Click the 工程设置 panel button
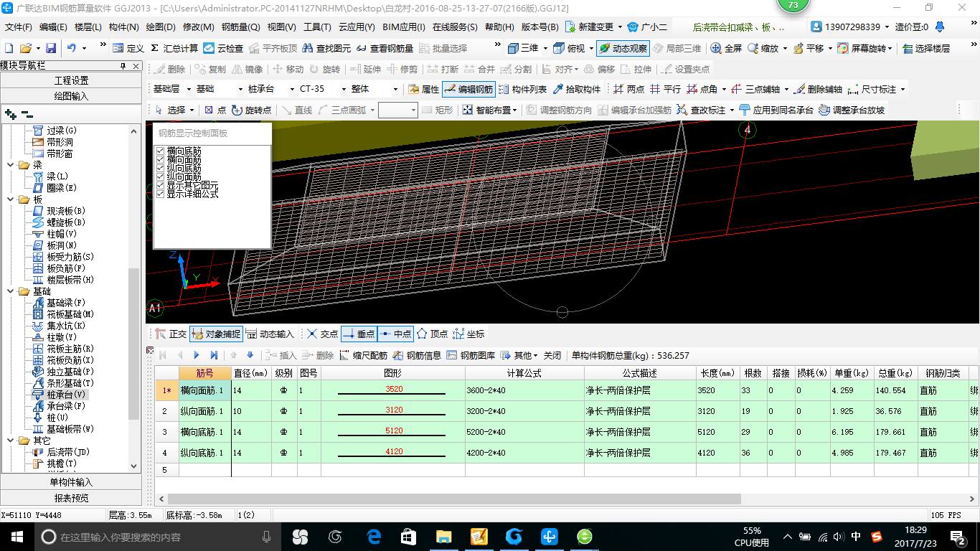 72,80
